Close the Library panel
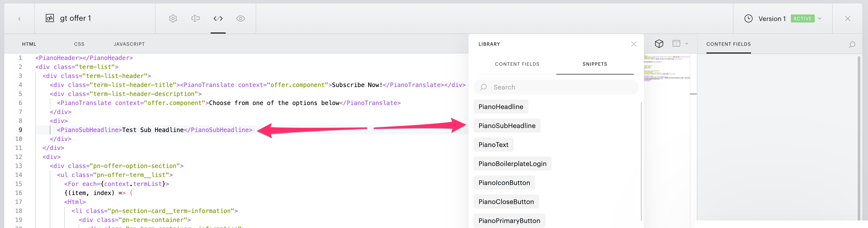 [634, 44]
